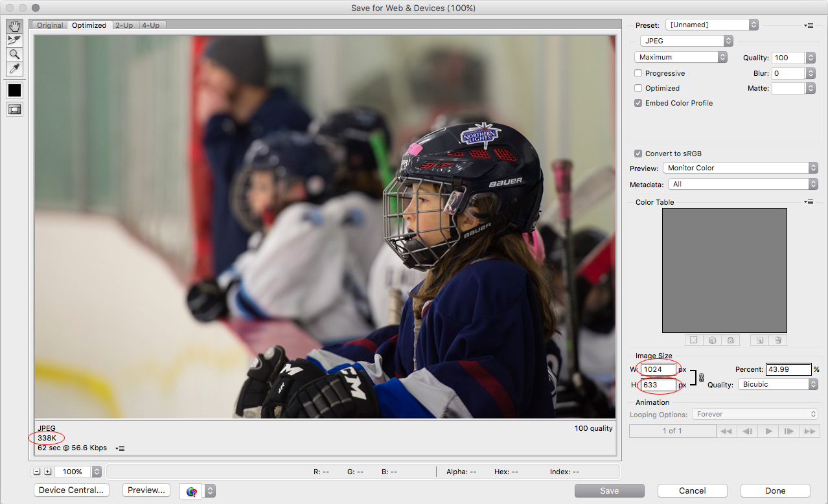
Task: Enable the Progressive checkbox
Action: tap(638, 74)
